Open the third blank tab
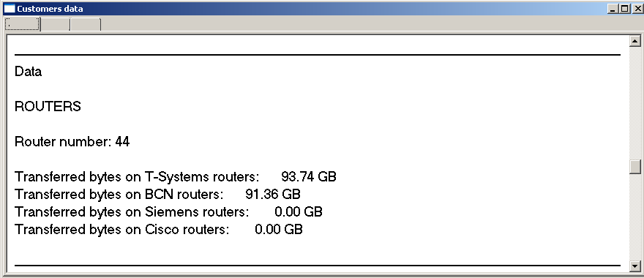 click(x=86, y=25)
